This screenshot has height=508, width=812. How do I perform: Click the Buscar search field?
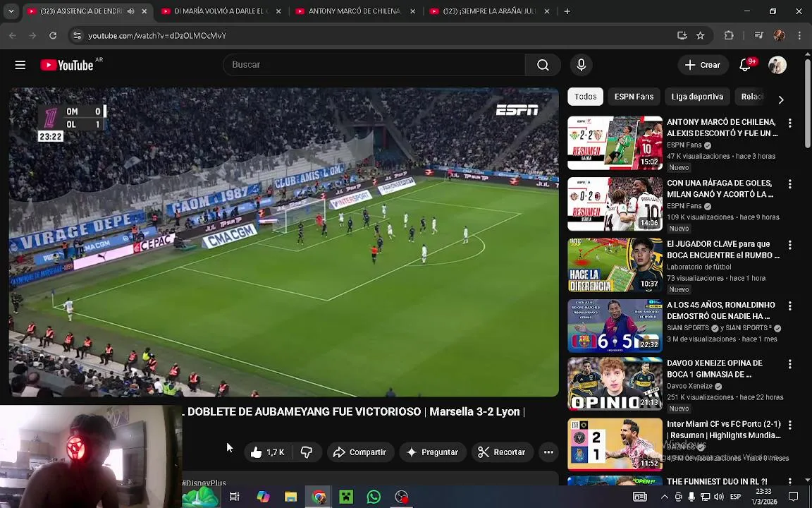tap(374, 65)
